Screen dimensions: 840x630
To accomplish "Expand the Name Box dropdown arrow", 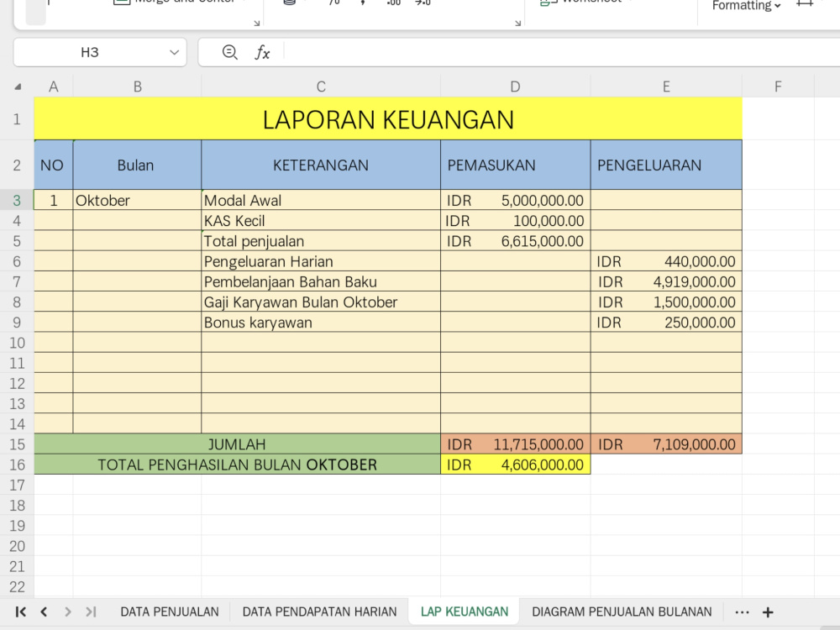I will pyautogui.click(x=174, y=52).
